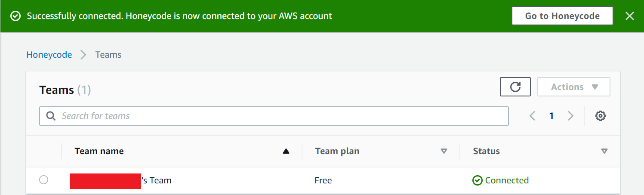Sort by Status column arrow
This screenshot has width=644, height=195.
[x=604, y=151]
